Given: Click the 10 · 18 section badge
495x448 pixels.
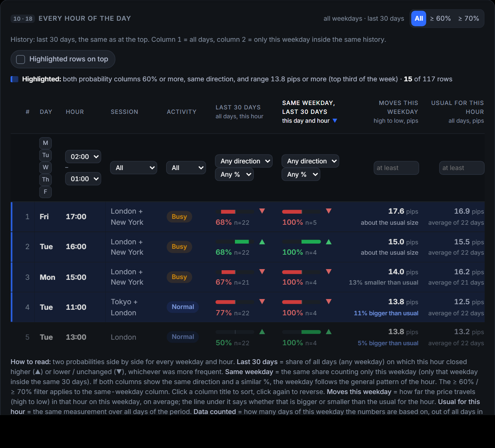Looking at the screenshot, I should [23, 18].
